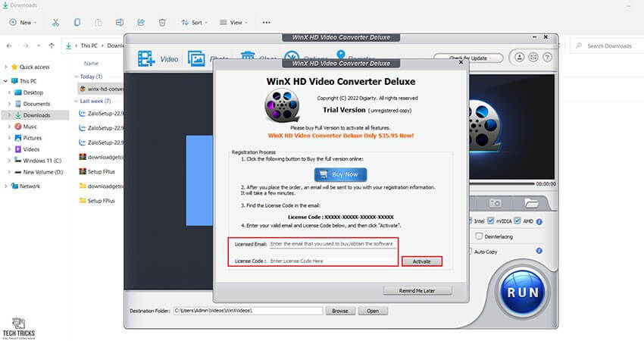
Task: Click the Name column header in Explorer
Action: click(91, 63)
